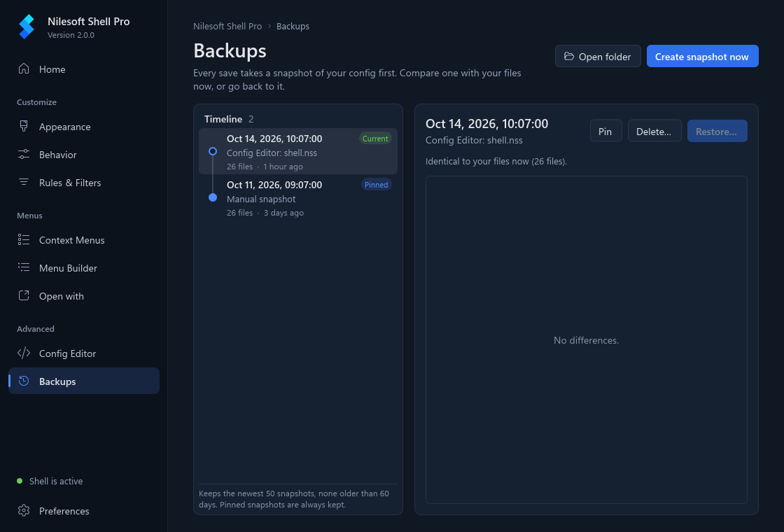Click the Behavior sliders icon
The height and width of the screenshot is (532, 784).
click(x=24, y=154)
